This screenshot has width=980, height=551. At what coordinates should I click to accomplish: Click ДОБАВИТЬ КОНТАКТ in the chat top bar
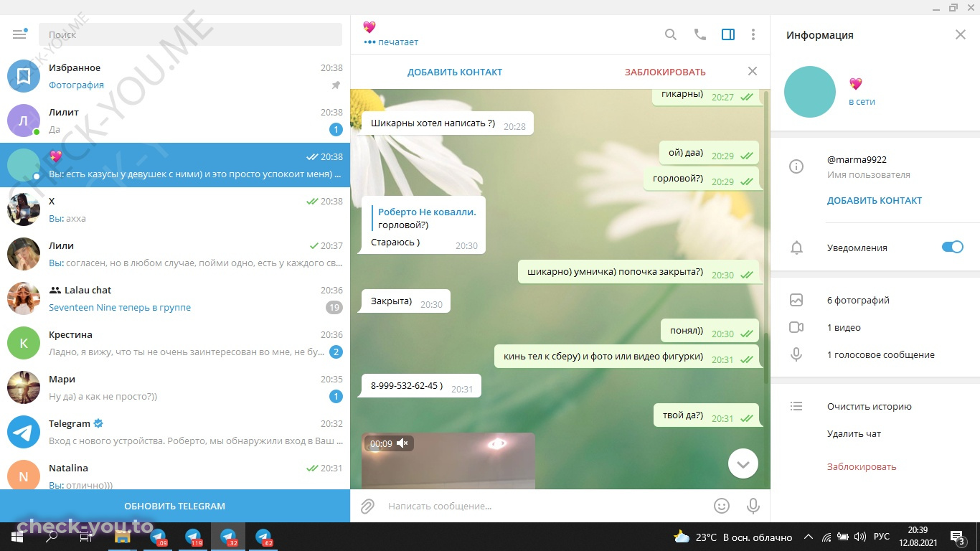(455, 72)
